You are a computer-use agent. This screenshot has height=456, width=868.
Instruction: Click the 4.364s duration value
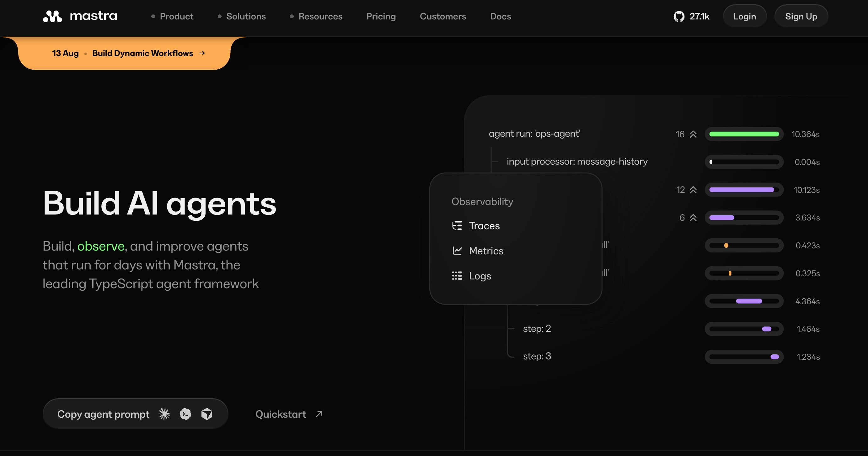pos(807,301)
